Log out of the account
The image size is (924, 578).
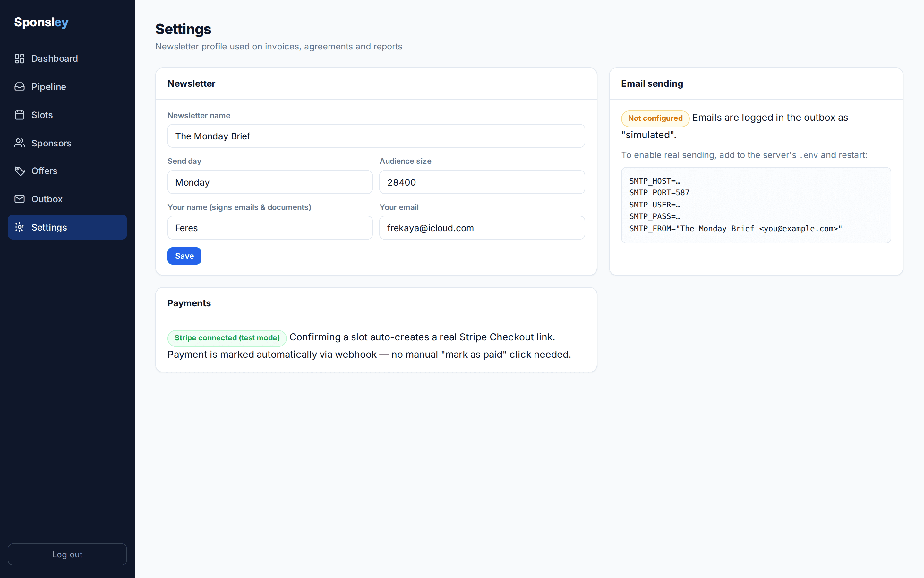pyautogui.click(x=67, y=554)
